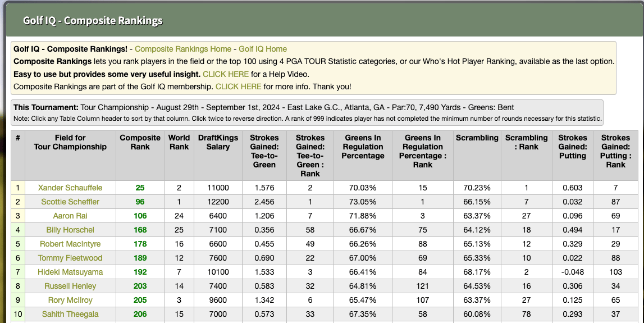Click composite rank value 206
644x323 pixels.
(x=140, y=314)
